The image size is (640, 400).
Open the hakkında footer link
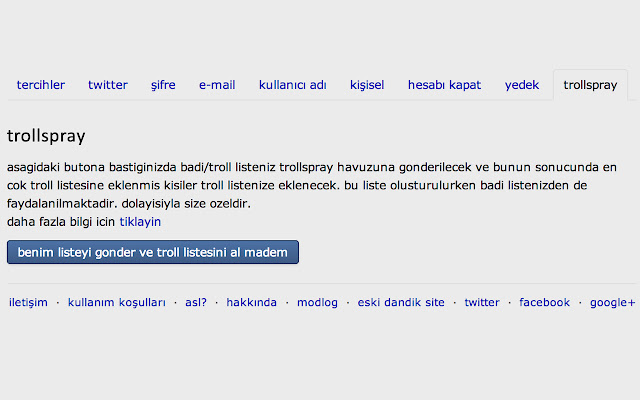point(251,302)
